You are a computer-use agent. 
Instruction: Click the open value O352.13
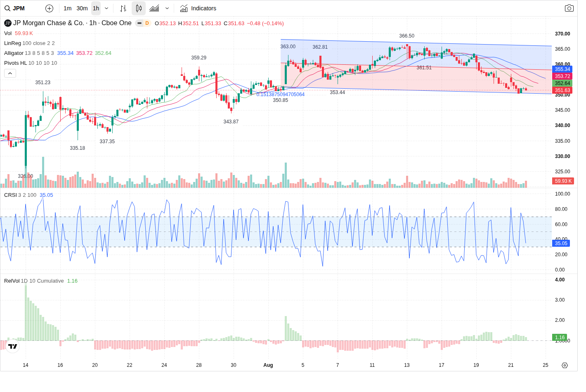(165, 24)
